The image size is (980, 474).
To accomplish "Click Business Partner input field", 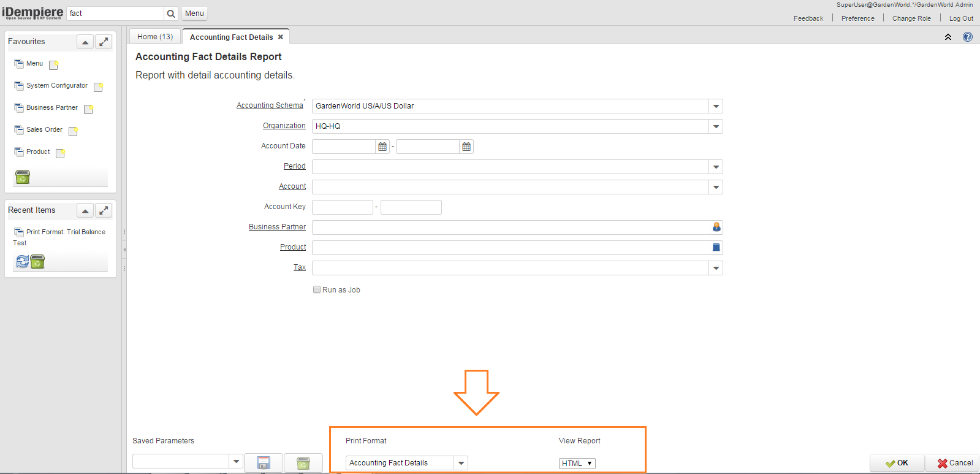I will [x=511, y=227].
